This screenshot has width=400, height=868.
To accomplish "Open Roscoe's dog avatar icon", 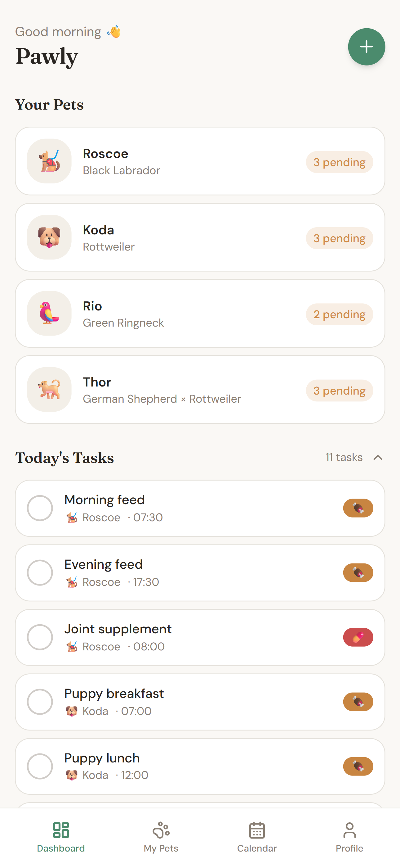I will click(x=49, y=161).
